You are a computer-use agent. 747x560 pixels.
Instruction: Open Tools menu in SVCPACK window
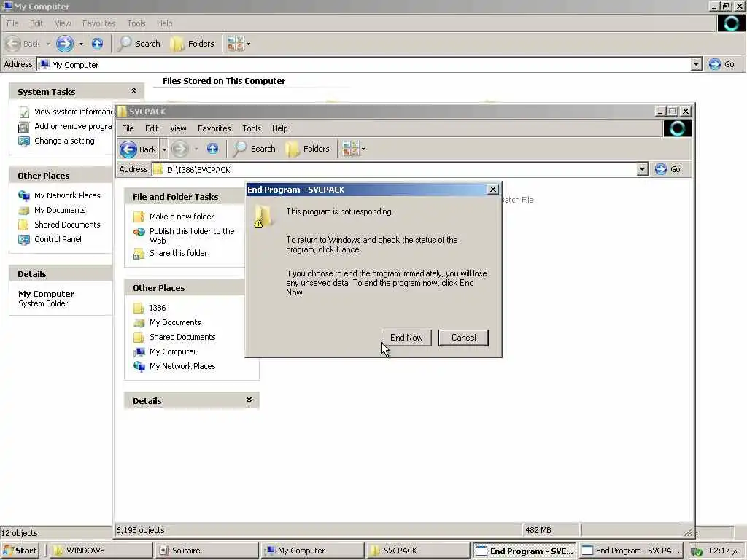[x=251, y=128]
